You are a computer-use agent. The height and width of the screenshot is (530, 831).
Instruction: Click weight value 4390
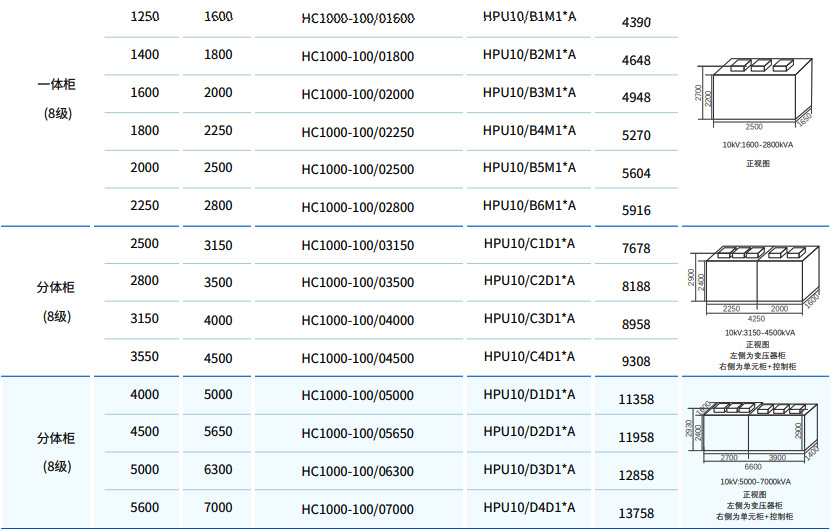pyautogui.click(x=636, y=22)
